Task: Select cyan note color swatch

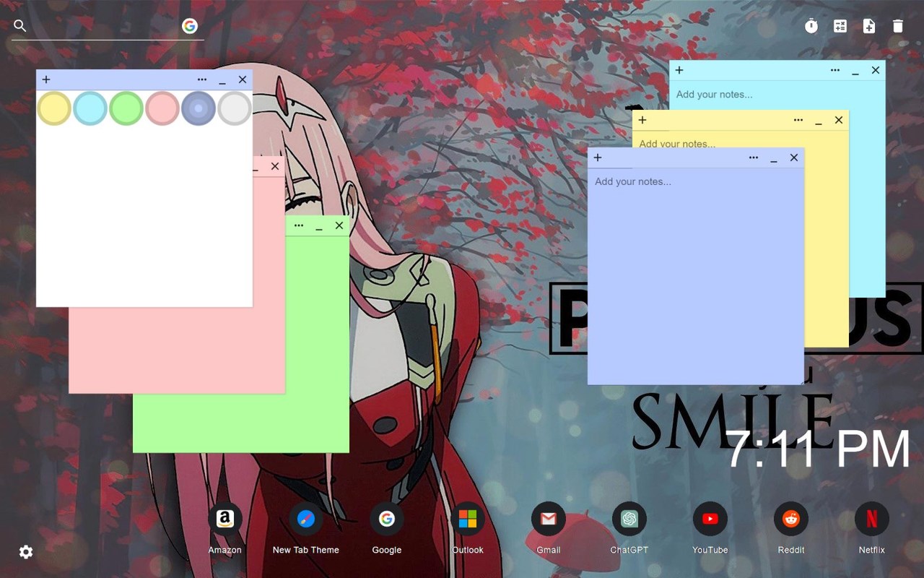Action: coord(90,108)
